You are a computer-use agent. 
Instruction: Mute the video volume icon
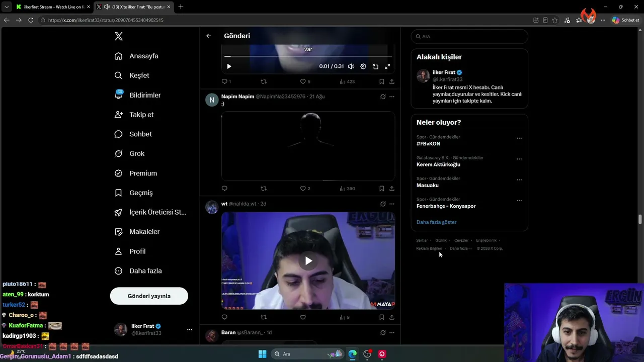(351, 66)
